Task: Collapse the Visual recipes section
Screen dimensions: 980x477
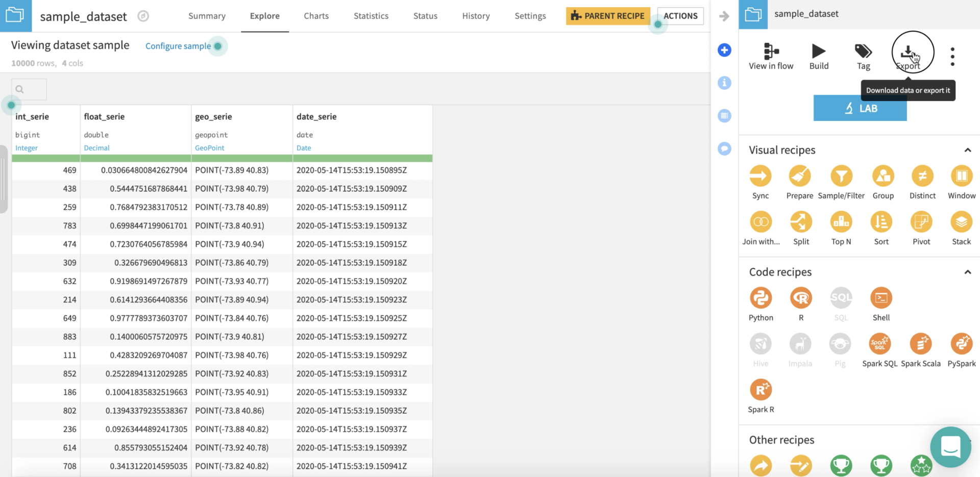Action: point(967,150)
